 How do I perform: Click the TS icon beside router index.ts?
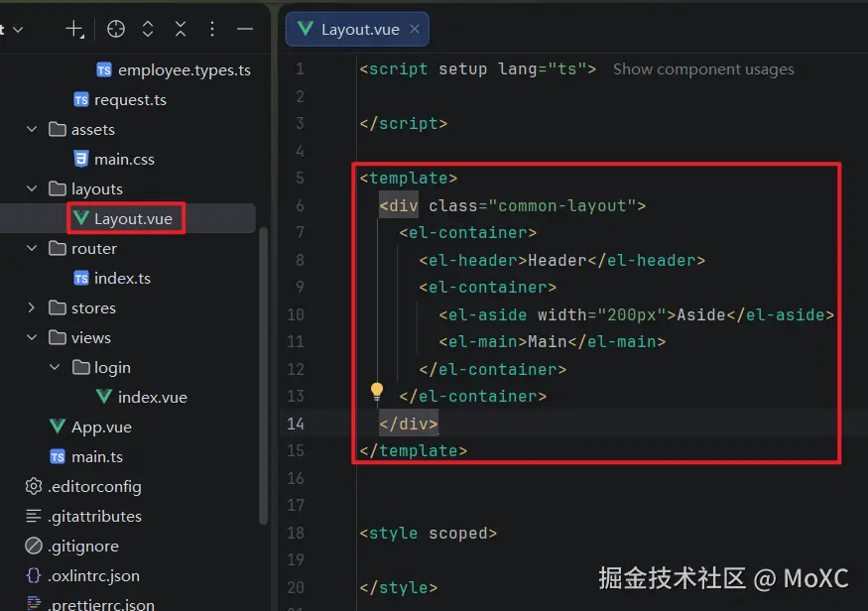click(x=80, y=278)
